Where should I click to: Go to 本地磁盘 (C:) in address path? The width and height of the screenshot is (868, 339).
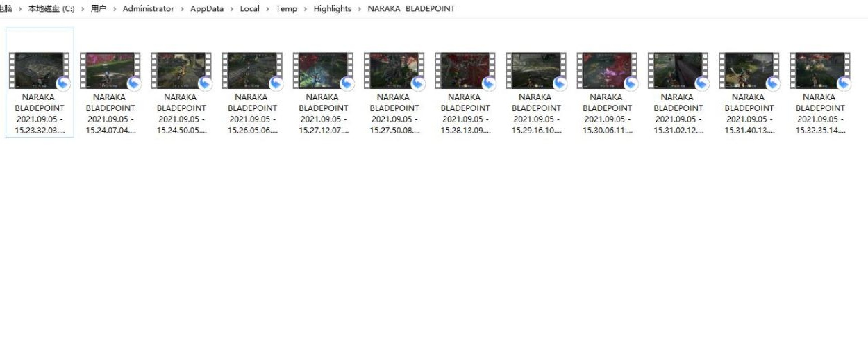[x=51, y=8]
